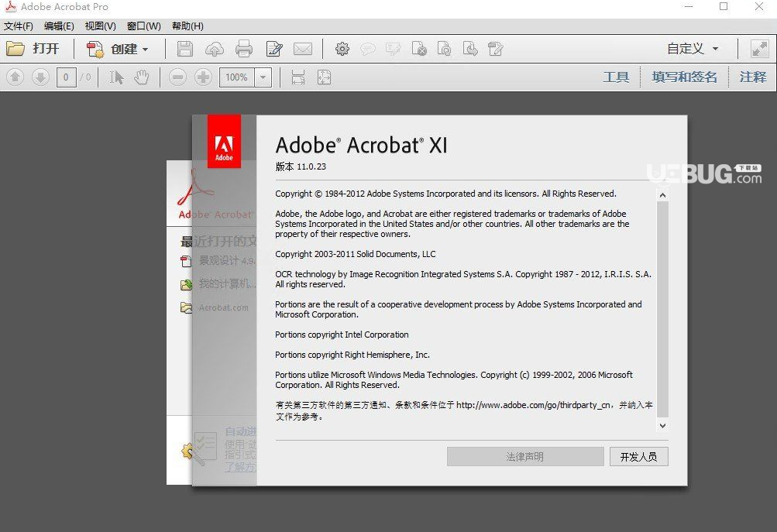This screenshot has width=777, height=532.
Task: Open the 自定义 dropdown
Action: tap(693, 49)
